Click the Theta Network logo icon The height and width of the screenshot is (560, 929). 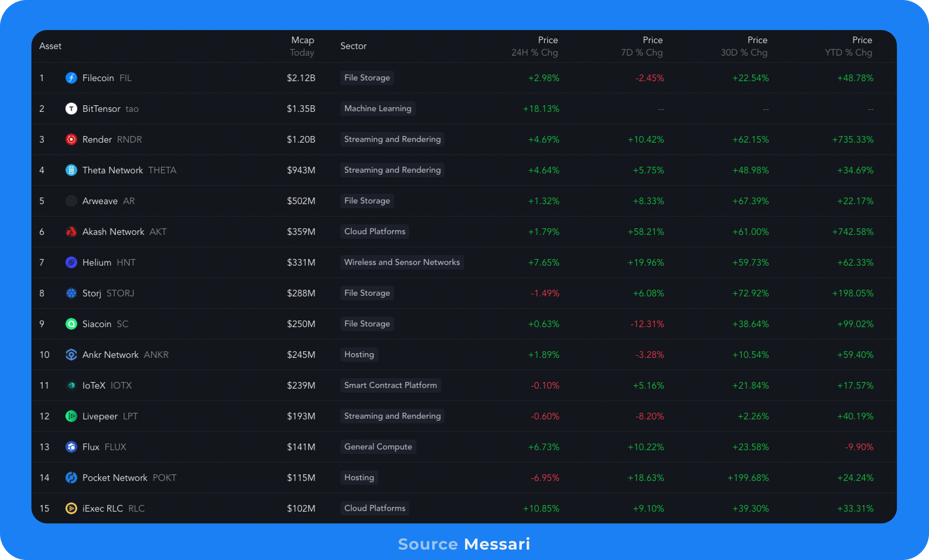point(71,170)
